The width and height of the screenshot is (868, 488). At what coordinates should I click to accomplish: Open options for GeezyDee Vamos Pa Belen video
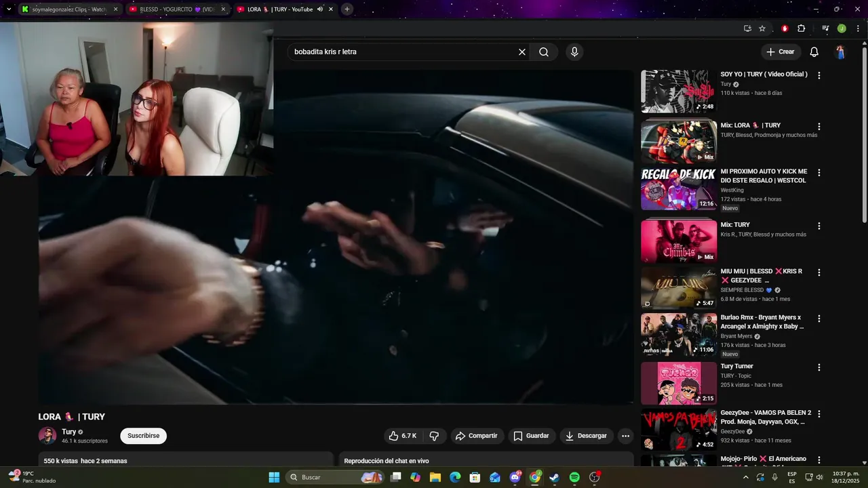[819, 414]
